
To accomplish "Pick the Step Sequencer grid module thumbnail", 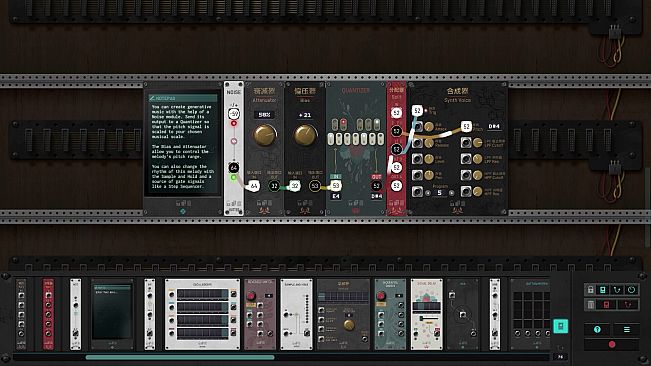I will point(531,315).
